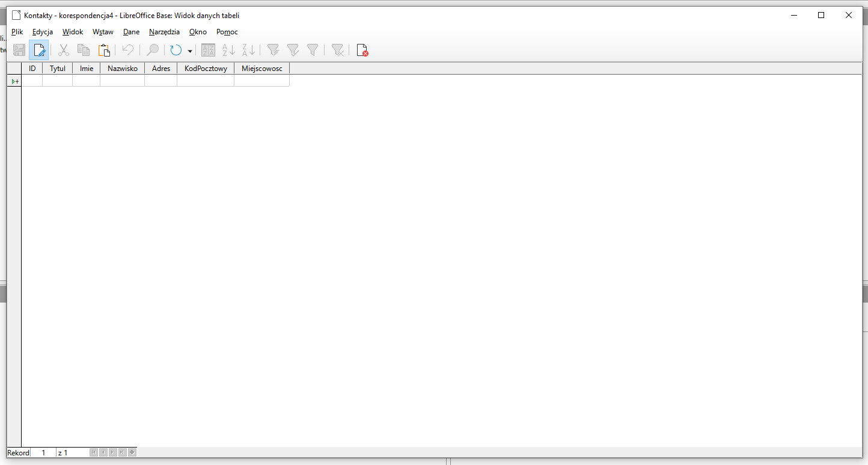Screen dimensions: 868x465
Task: Select the KodPocztowy column header
Action: point(206,69)
